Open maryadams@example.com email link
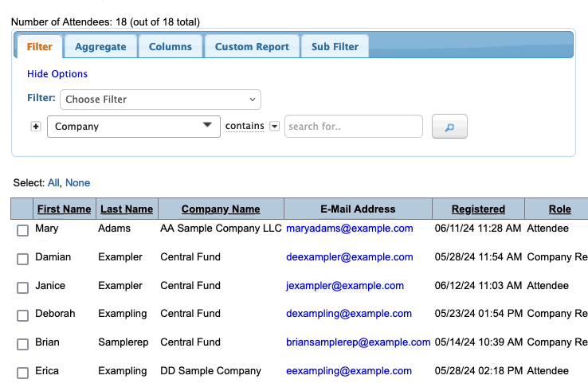The image size is (588, 387). [x=350, y=229]
